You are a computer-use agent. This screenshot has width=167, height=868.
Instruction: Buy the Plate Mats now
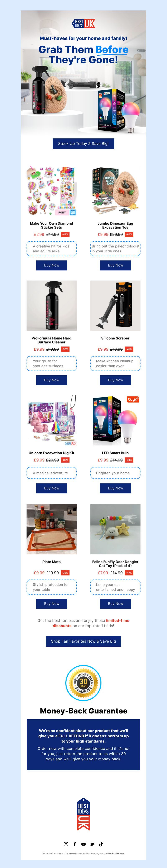(x=52, y=603)
